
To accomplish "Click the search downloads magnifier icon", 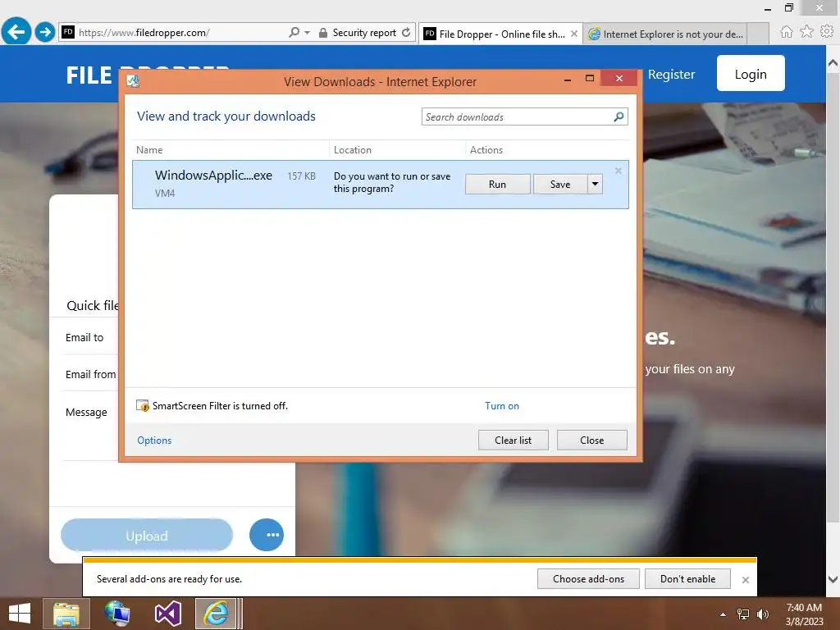I will pos(619,116).
